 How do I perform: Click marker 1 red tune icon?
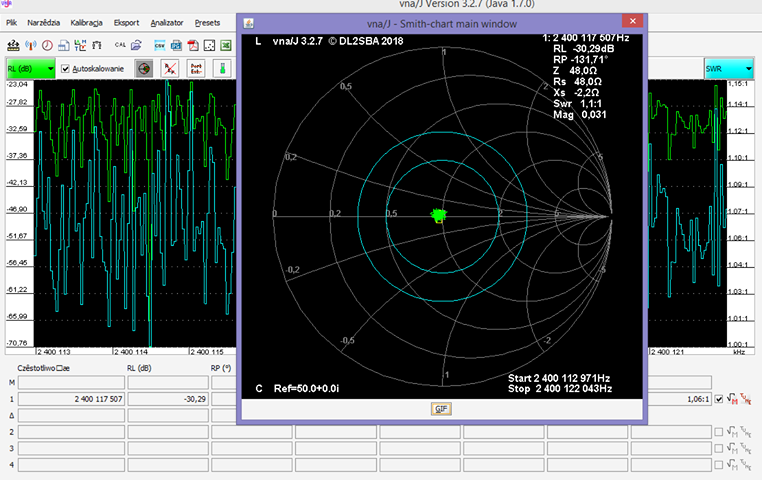(x=746, y=399)
